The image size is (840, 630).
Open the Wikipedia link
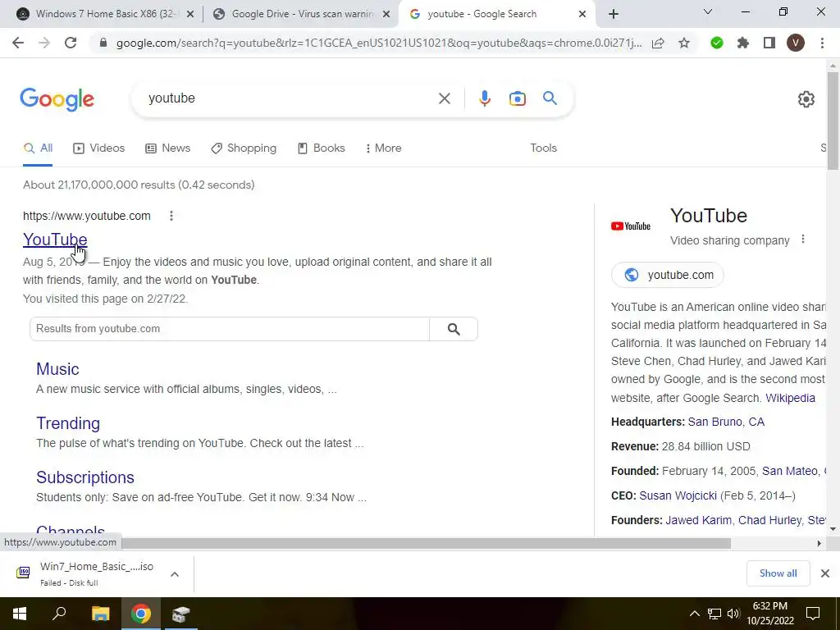790,398
